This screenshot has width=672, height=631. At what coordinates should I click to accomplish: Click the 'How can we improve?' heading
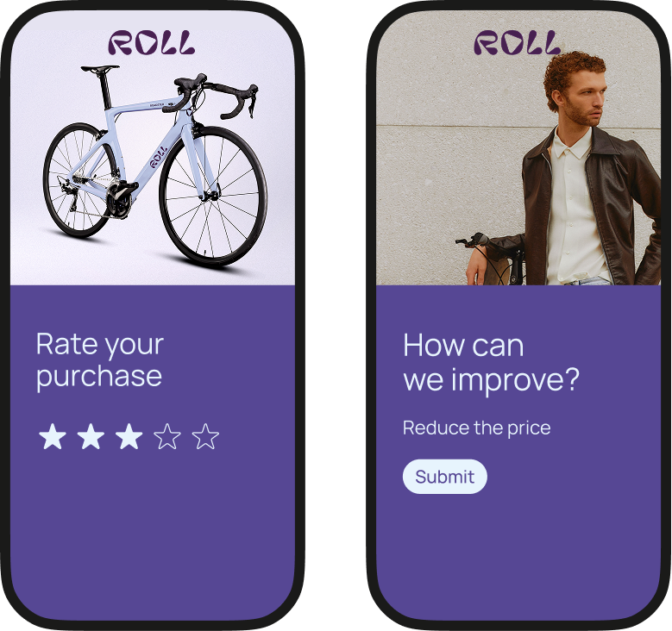(x=491, y=362)
